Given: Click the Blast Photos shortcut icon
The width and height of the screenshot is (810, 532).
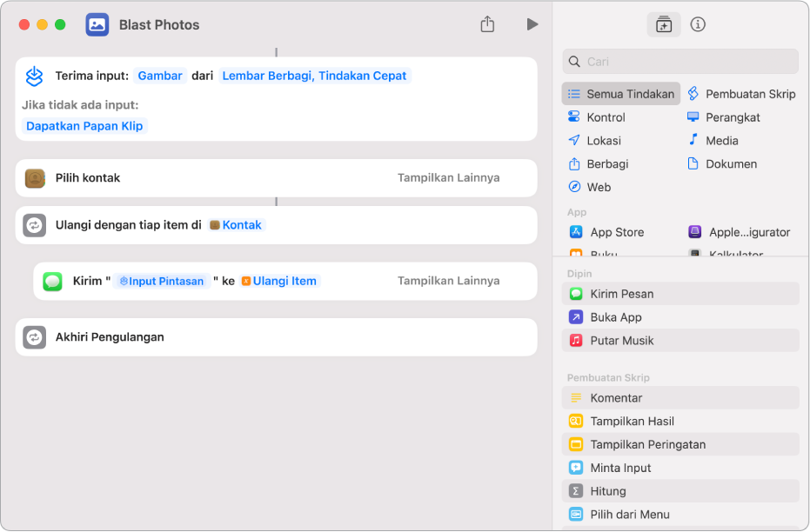Looking at the screenshot, I should (97, 24).
